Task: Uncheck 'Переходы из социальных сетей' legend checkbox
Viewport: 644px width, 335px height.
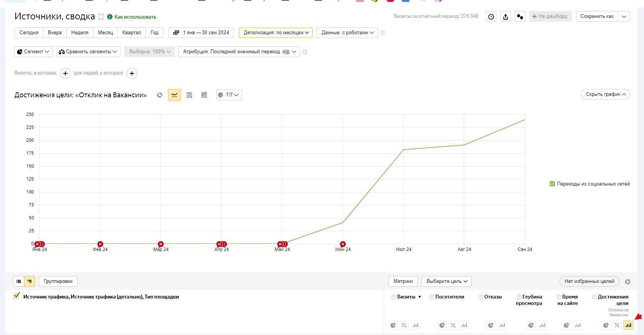Action: point(552,184)
